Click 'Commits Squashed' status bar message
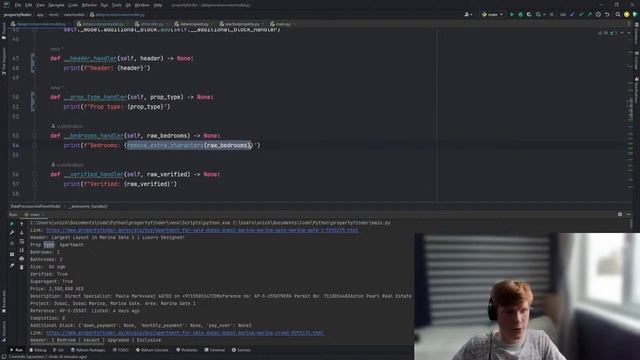The width and height of the screenshot is (640, 360). click(47, 357)
